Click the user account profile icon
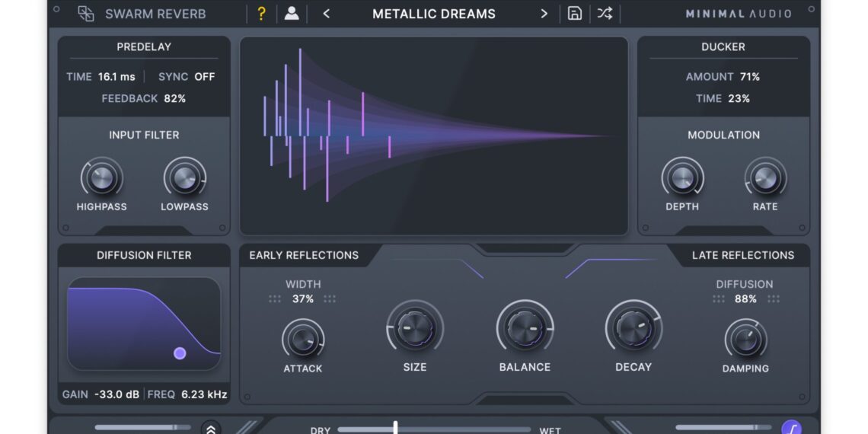The width and height of the screenshot is (868, 434). [291, 14]
